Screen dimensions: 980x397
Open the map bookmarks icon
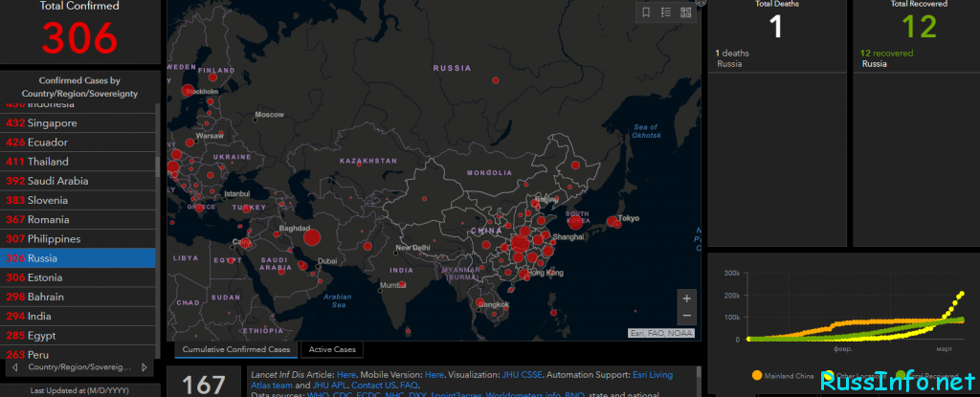pyautogui.click(x=646, y=12)
